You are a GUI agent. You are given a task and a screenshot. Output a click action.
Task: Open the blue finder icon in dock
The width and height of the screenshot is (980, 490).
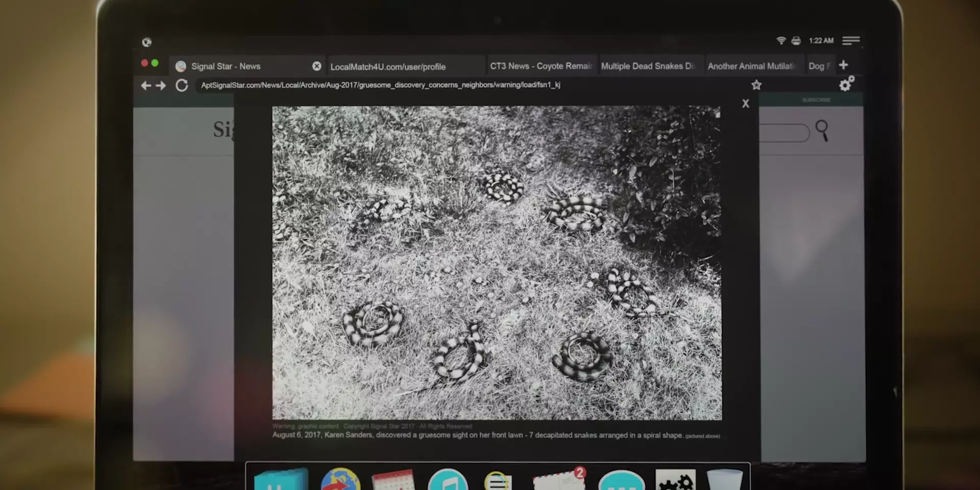[x=281, y=480]
